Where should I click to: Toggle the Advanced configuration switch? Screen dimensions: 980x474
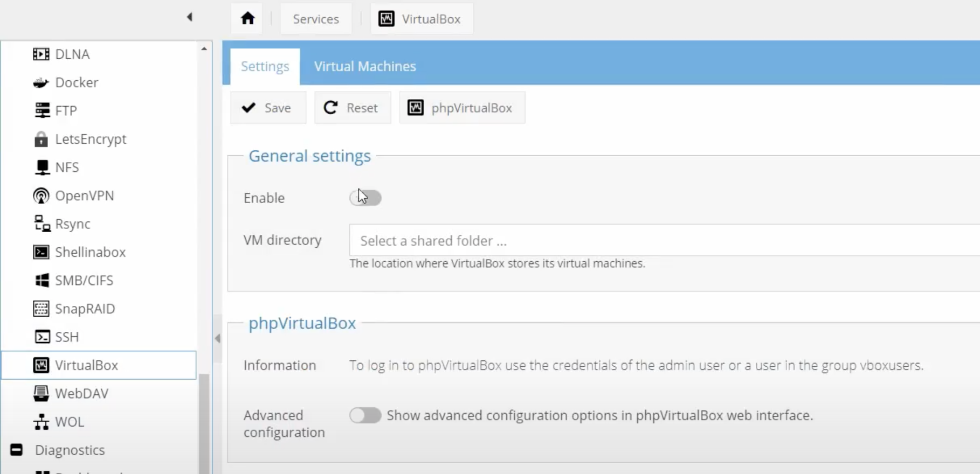click(x=365, y=415)
